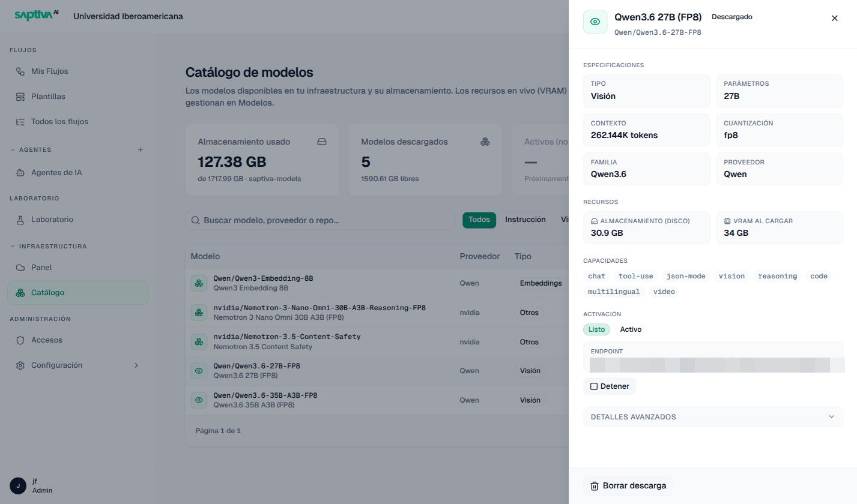Open Agentes de IA page
This screenshot has width=857, height=504.
point(78,173)
